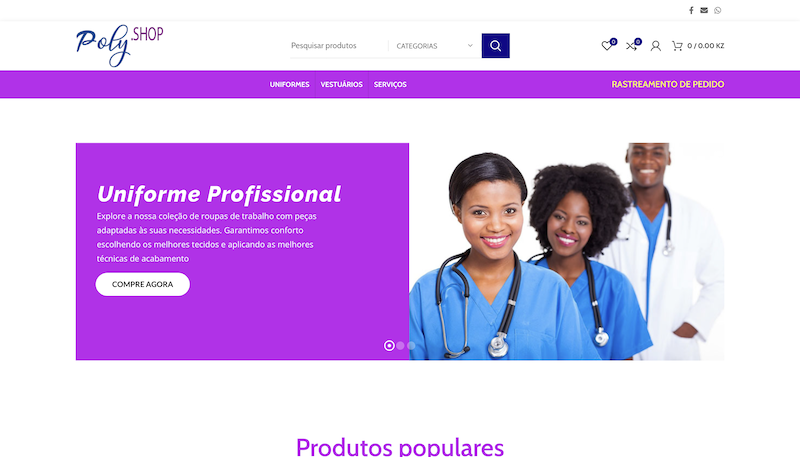Image resolution: width=800 pixels, height=457 pixels.
Task: Click the magnifier search button
Action: coord(495,46)
